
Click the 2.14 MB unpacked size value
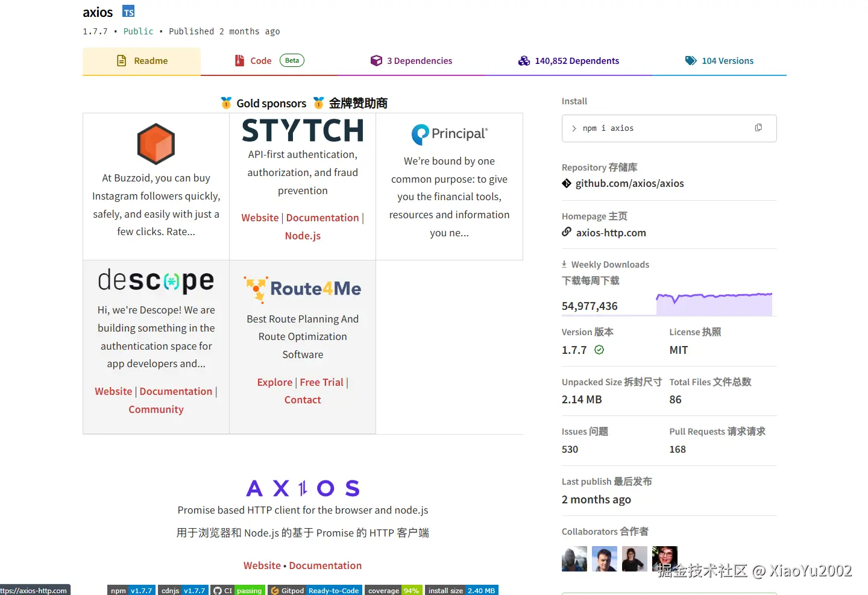[x=582, y=400]
